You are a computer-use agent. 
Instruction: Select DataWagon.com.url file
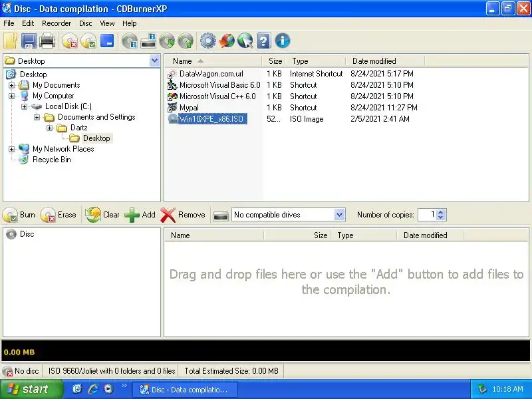tap(211, 74)
